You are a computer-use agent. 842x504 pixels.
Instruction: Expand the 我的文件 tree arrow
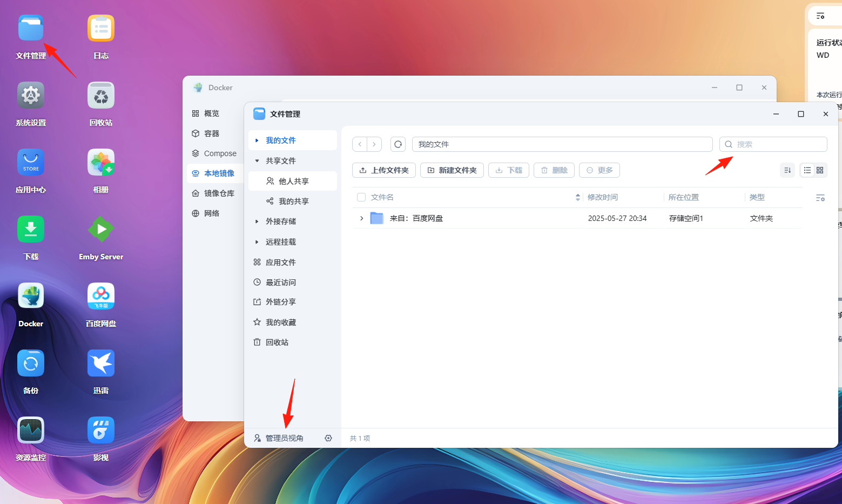[257, 140]
